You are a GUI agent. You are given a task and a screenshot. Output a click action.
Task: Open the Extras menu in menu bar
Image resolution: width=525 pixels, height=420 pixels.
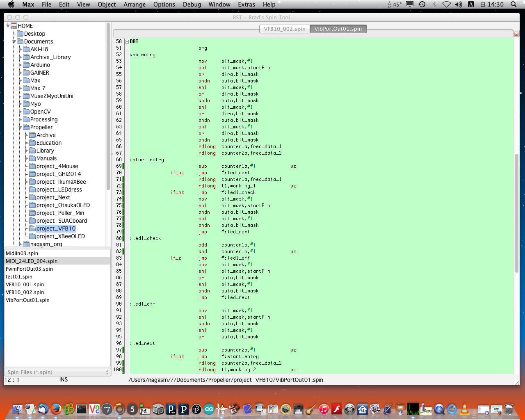click(x=246, y=5)
